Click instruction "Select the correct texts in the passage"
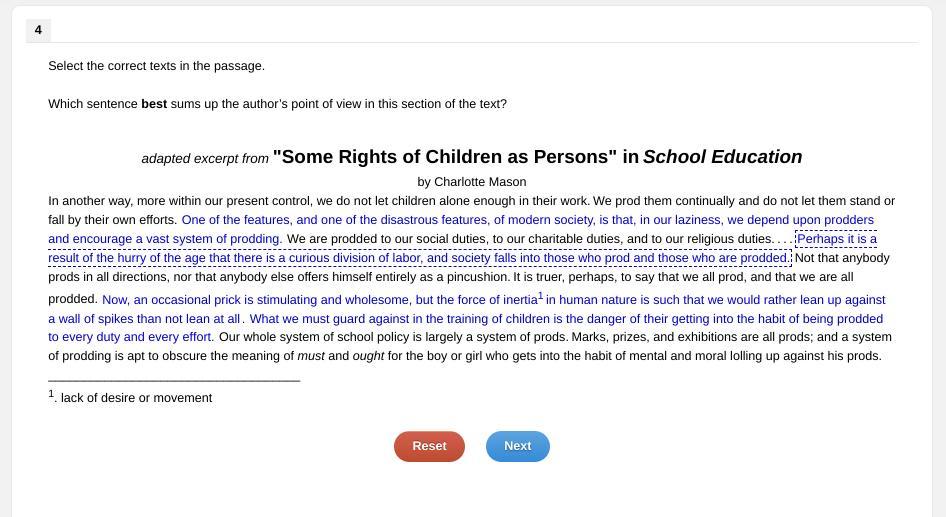This screenshot has height=517, width=946. coord(157,66)
